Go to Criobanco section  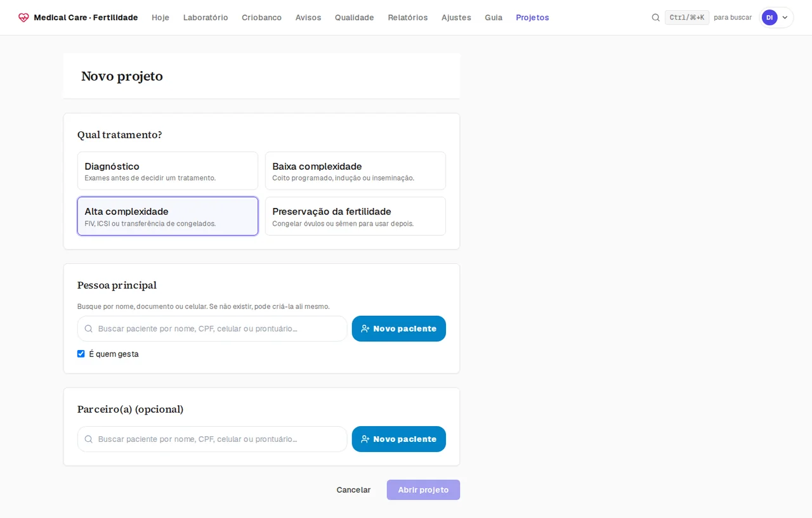[x=261, y=18]
